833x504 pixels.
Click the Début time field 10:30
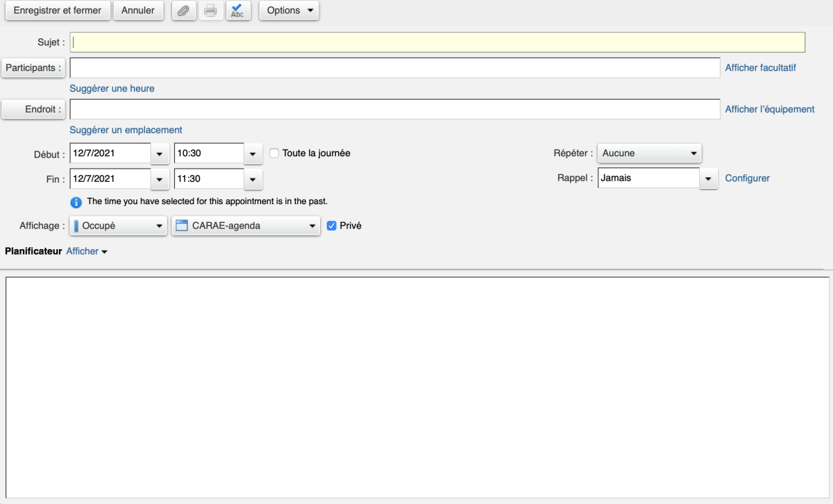point(209,153)
